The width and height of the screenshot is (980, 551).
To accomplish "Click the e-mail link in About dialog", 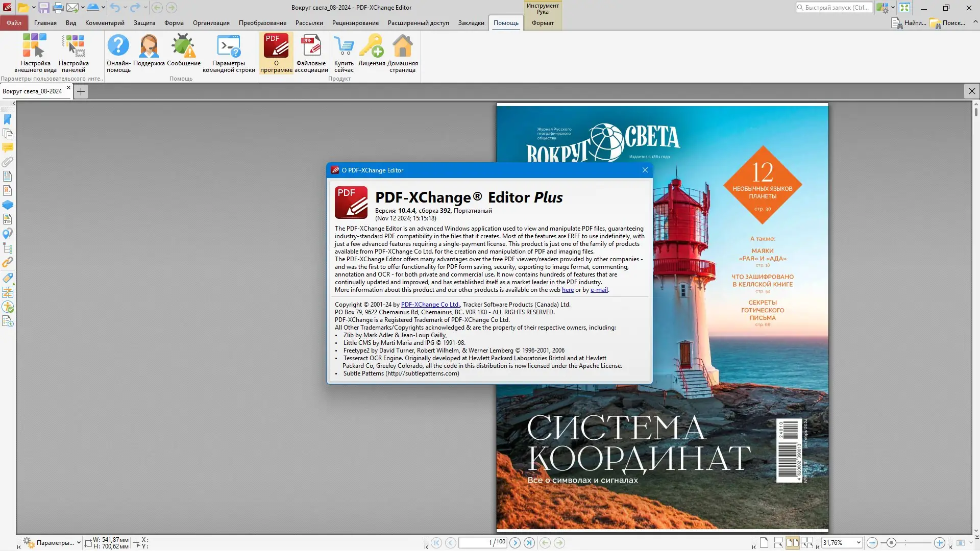I will (599, 290).
